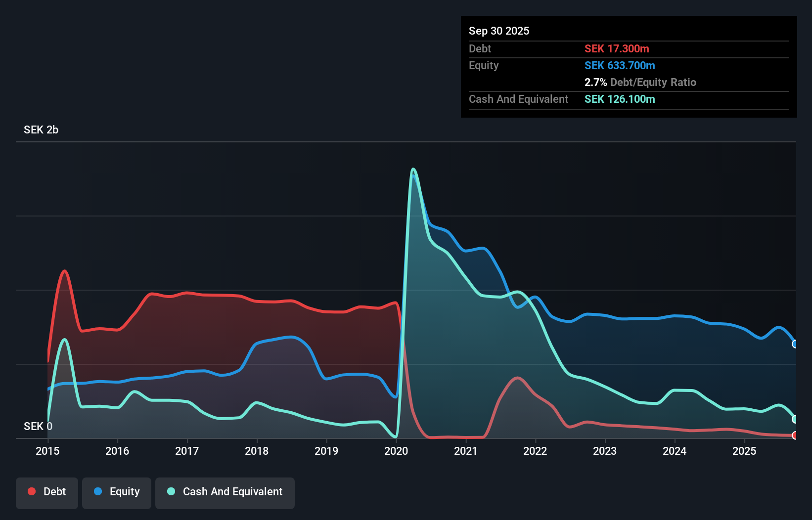
Task: Toggle the Debt legend button
Action: pyautogui.click(x=47, y=493)
